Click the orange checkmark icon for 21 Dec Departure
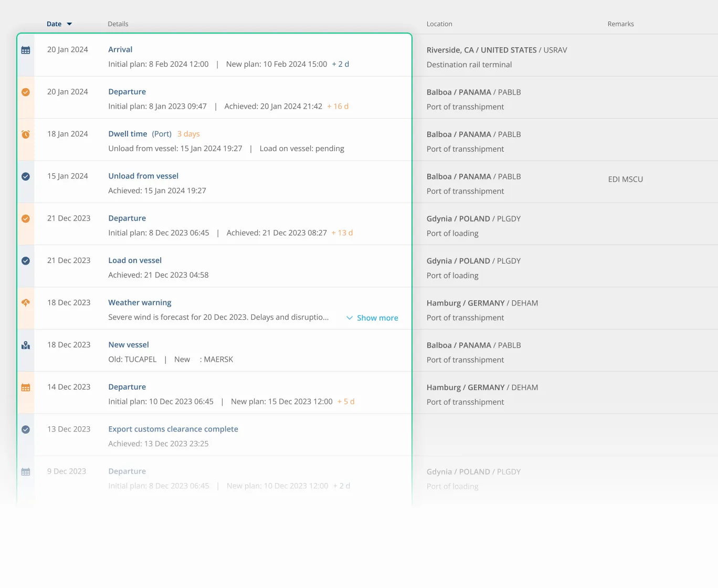This screenshot has height=588, width=718. click(26, 218)
